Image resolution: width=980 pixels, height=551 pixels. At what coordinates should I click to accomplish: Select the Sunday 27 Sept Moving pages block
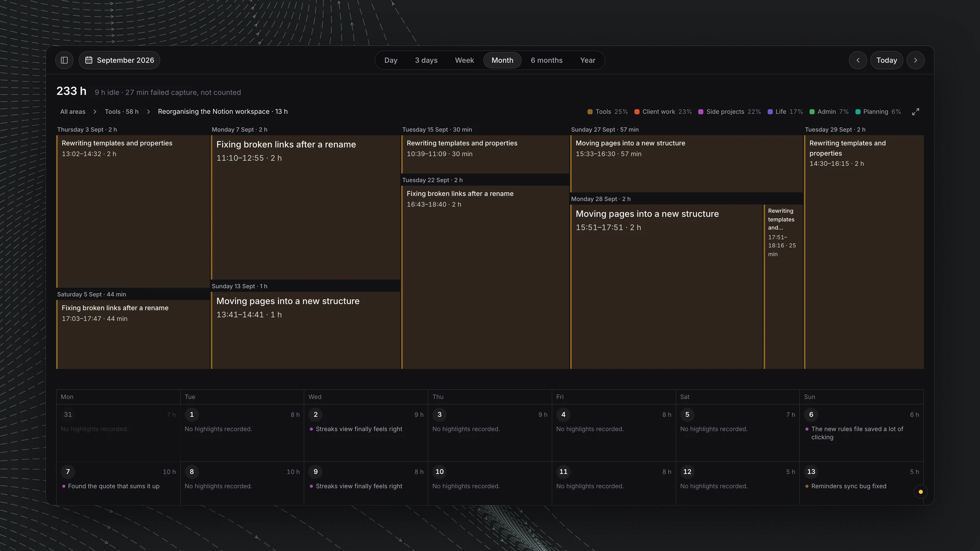686,164
